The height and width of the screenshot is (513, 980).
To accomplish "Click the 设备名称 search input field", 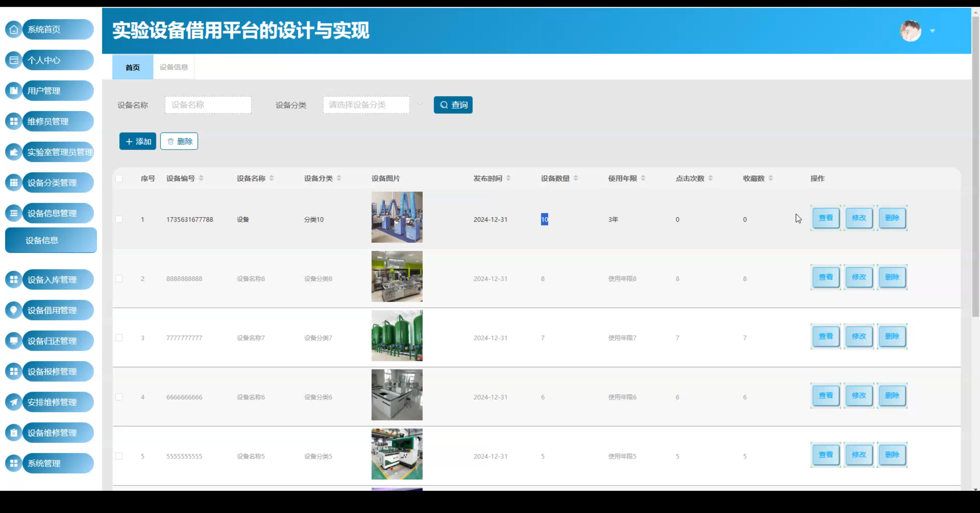I will 208,105.
